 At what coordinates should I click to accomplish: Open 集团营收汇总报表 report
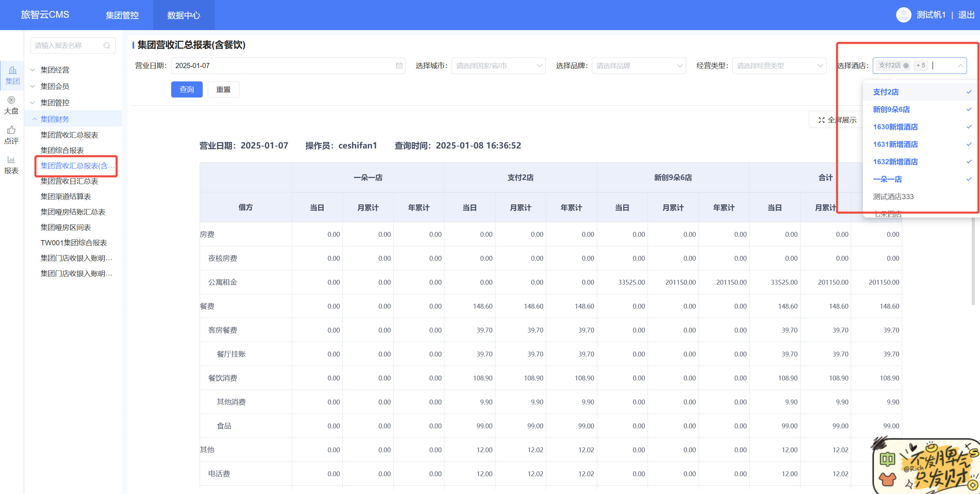coord(69,135)
